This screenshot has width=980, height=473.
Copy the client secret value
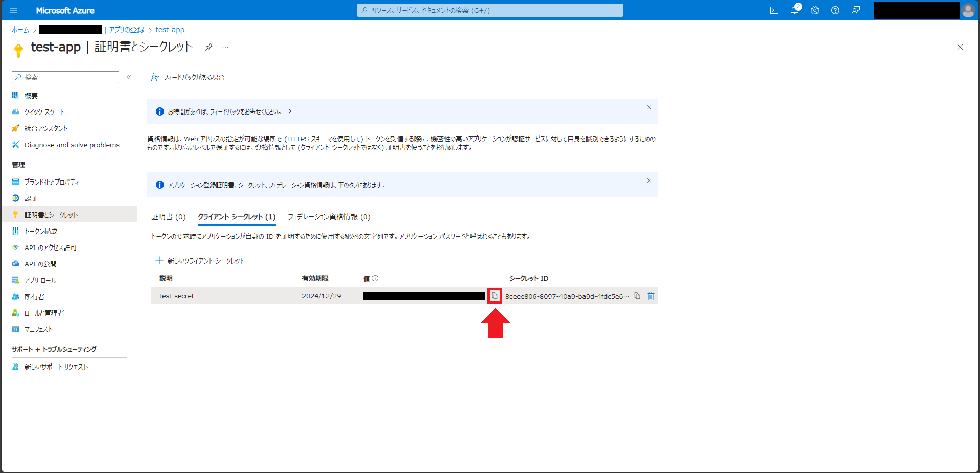coord(494,296)
